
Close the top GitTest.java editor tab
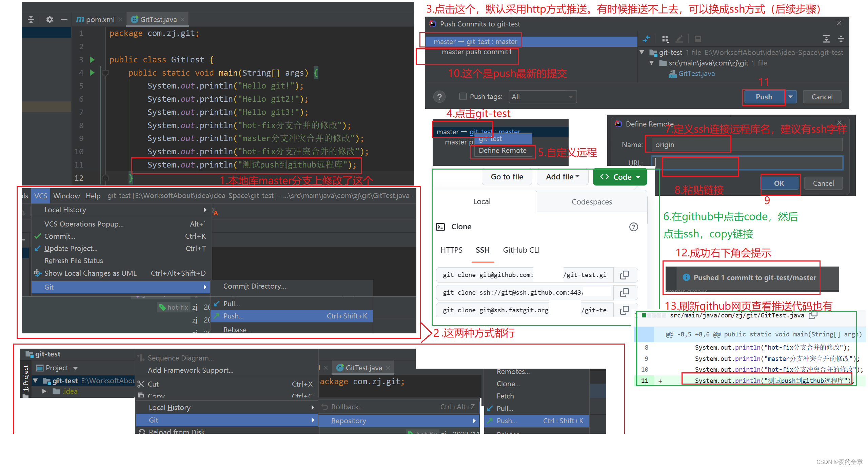tap(182, 20)
